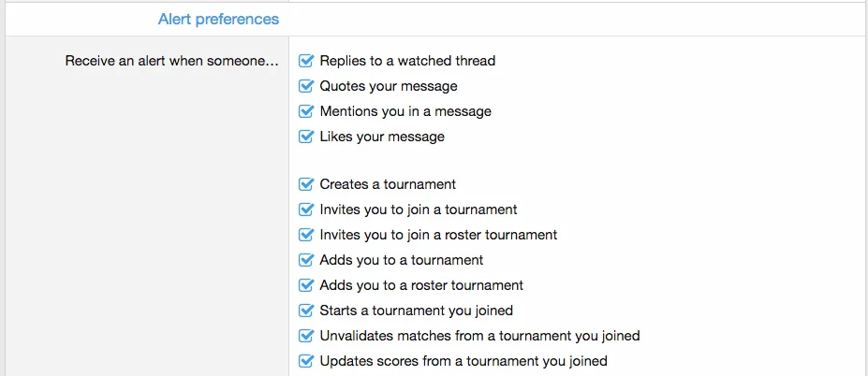Viewport: 868px width, 376px height.
Task: Uncheck the 'Adds you to a tournament' checkbox
Action: 305,260
